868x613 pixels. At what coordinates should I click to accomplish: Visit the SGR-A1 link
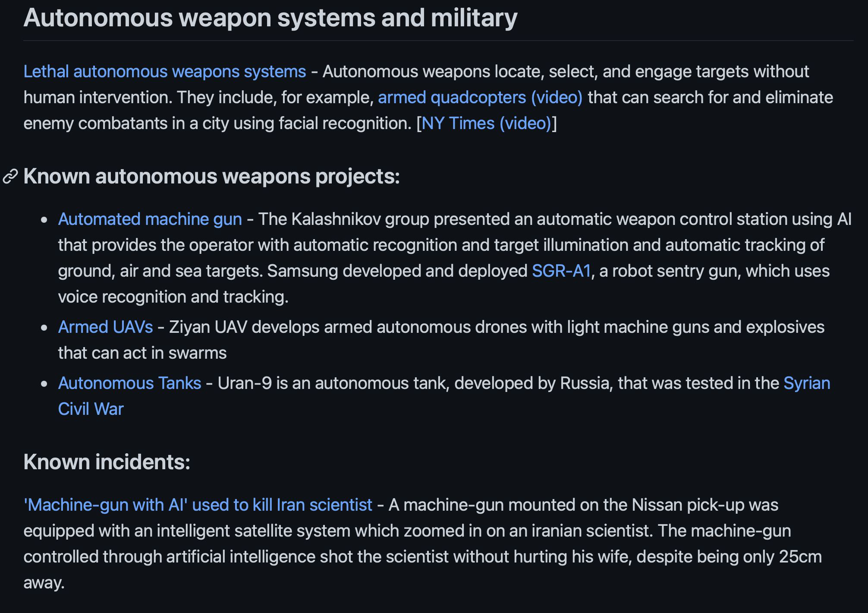tap(561, 271)
